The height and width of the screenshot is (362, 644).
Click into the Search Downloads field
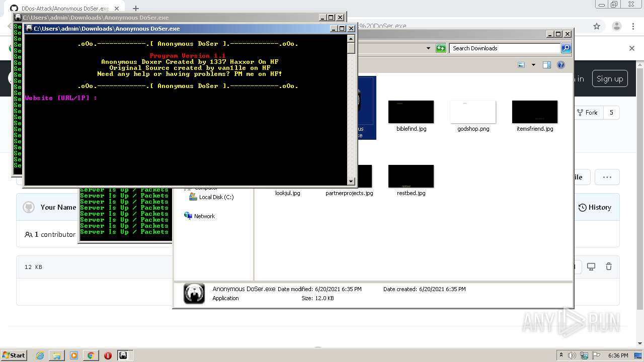[505, 48]
